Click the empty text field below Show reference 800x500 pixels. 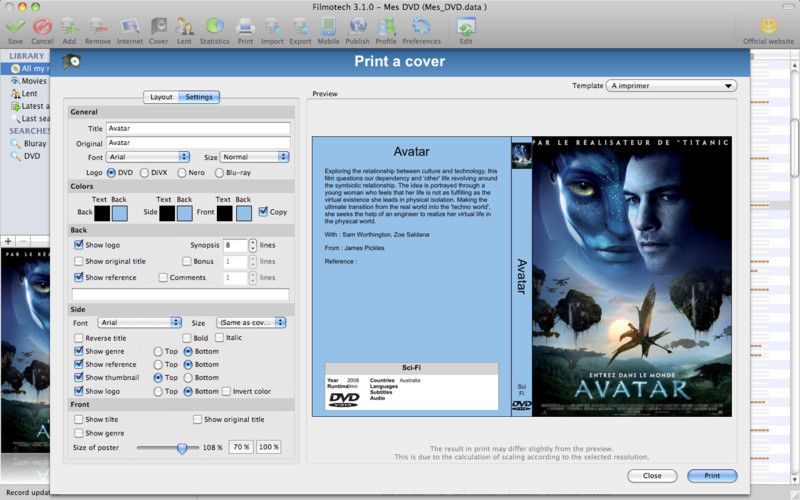(x=181, y=294)
